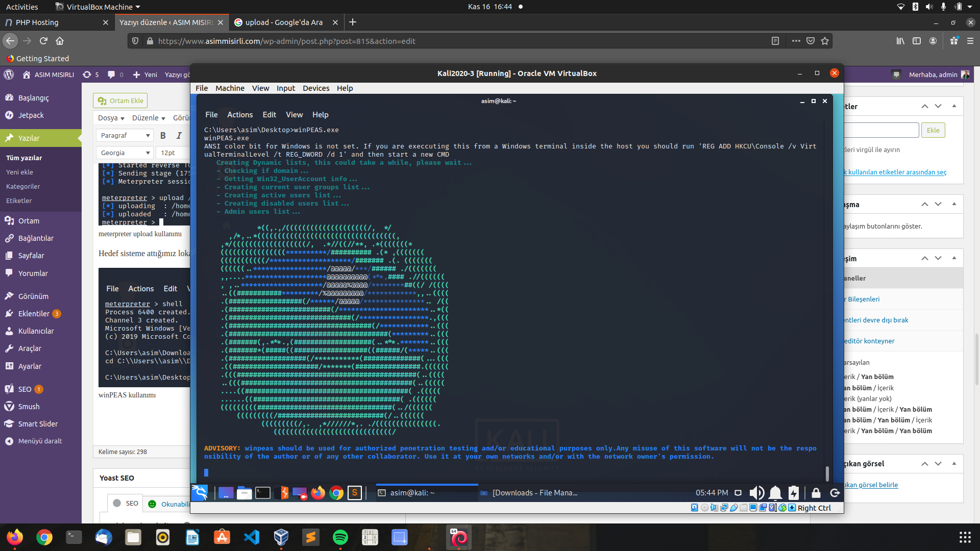Screen dimensions: 980x551
Task: Click Kali panel volume speaker icon
Action: click(x=756, y=493)
